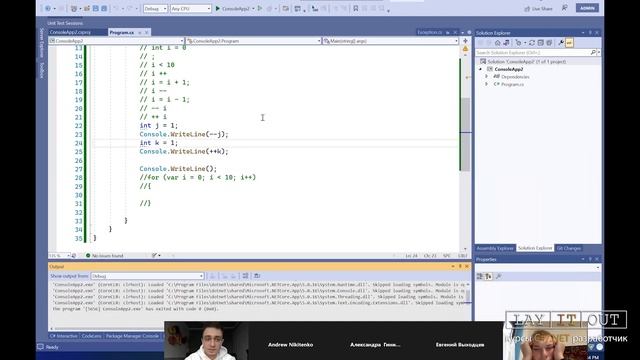
Task: Click the Categorized icon in Properties panel
Action: (x=480, y=277)
